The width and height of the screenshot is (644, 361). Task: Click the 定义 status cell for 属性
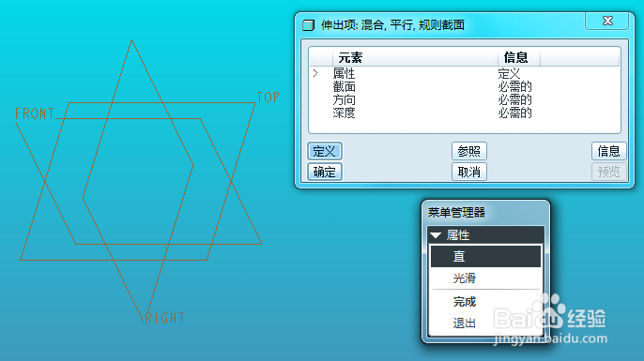point(509,73)
